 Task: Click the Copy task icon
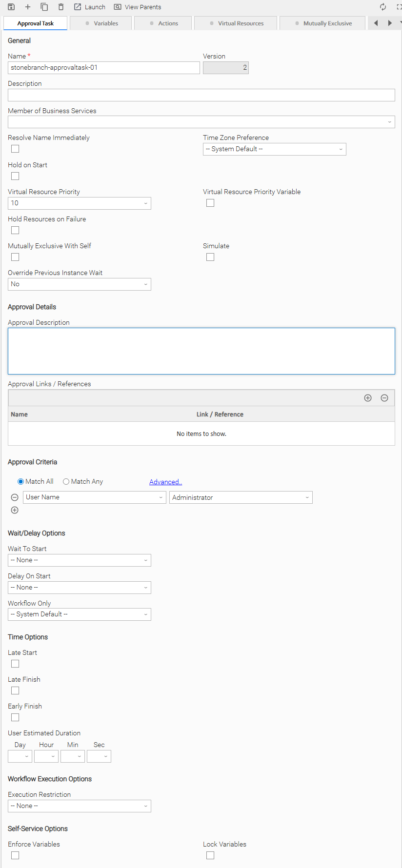(44, 7)
